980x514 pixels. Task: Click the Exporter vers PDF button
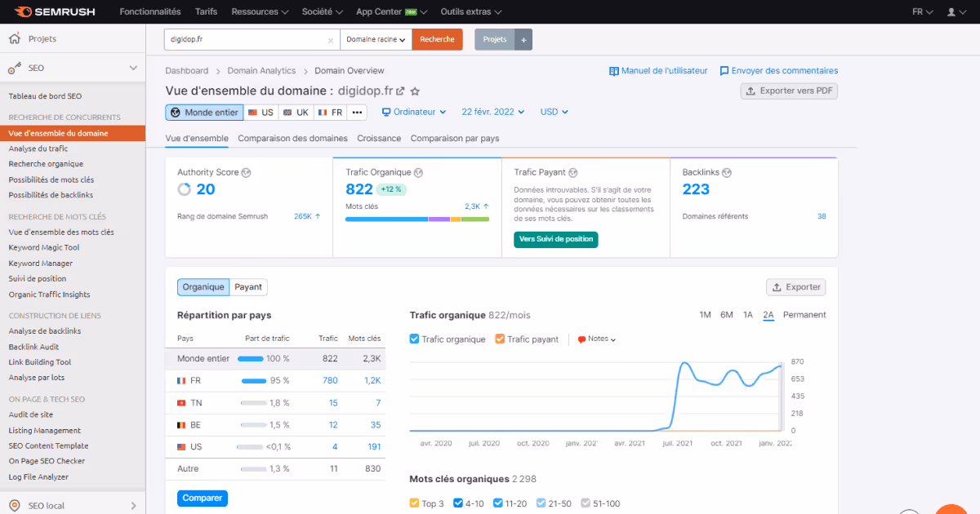(789, 91)
